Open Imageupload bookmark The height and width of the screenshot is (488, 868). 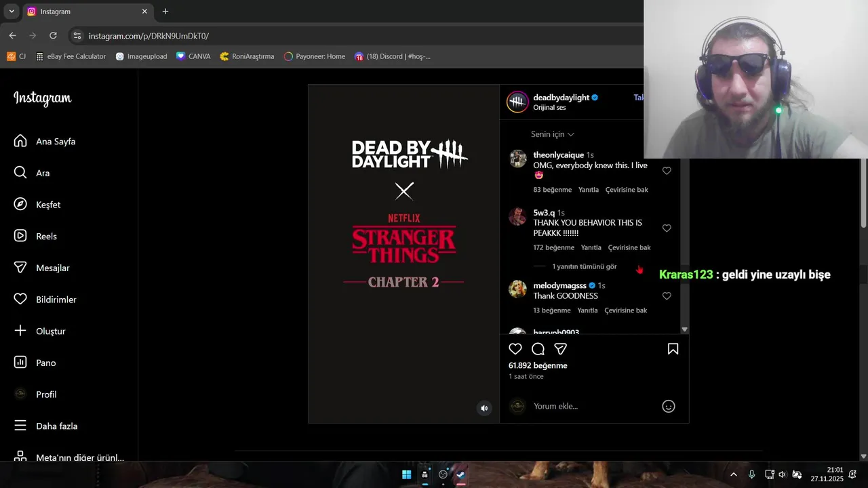tap(141, 56)
